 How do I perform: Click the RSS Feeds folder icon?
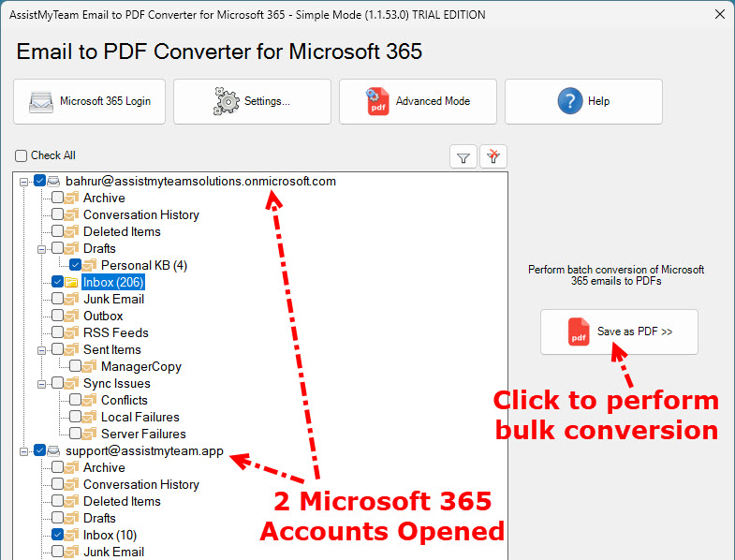click(72, 332)
